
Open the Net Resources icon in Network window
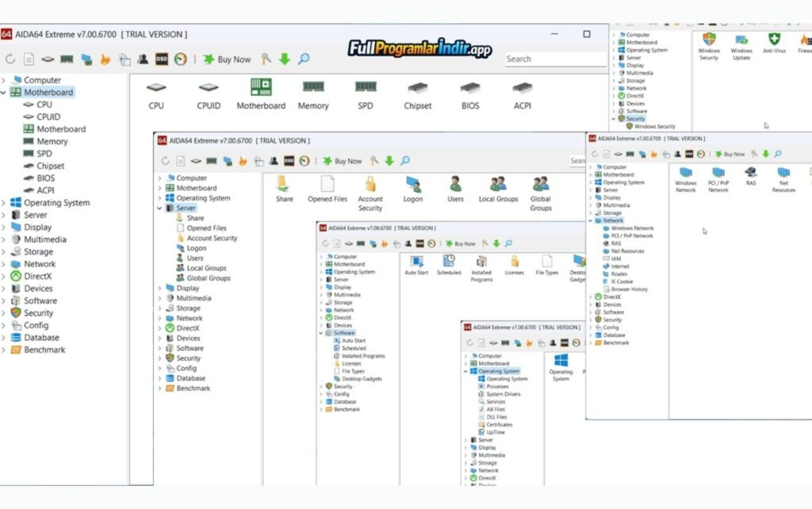click(783, 173)
